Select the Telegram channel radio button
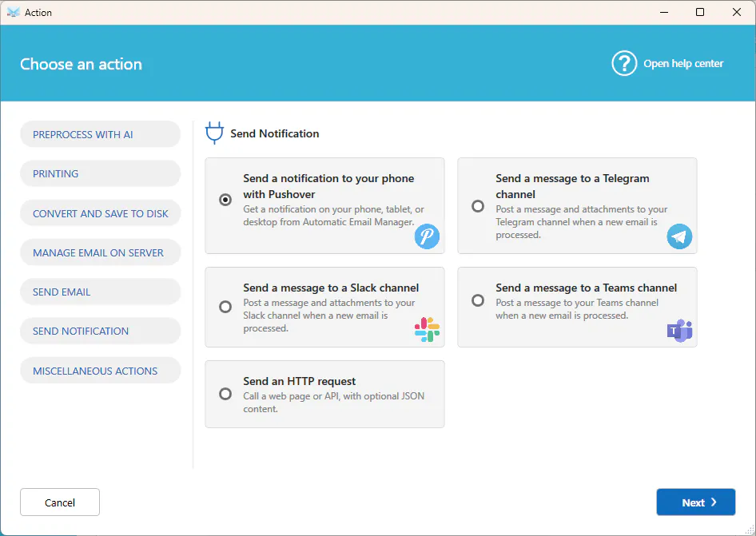The width and height of the screenshot is (756, 536). [478, 206]
